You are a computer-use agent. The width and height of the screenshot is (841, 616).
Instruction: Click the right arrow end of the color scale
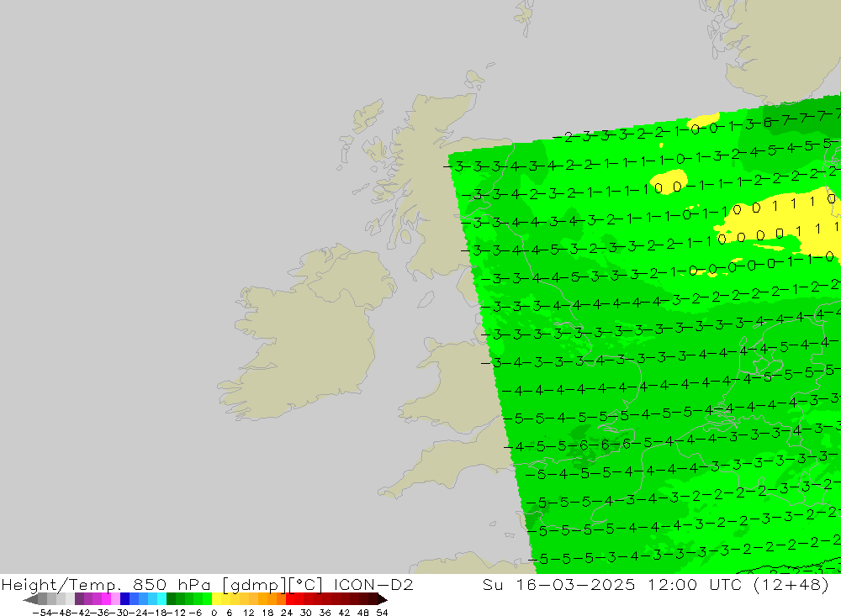383,599
